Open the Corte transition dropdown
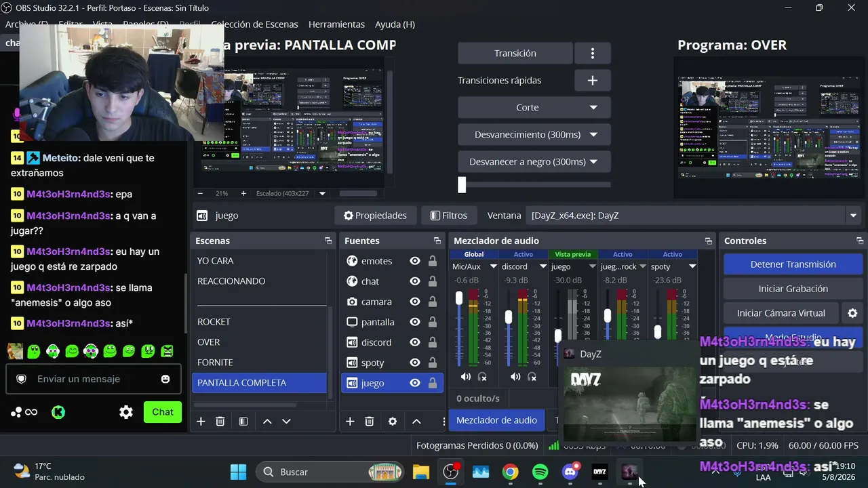868x488 pixels. tap(534, 108)
